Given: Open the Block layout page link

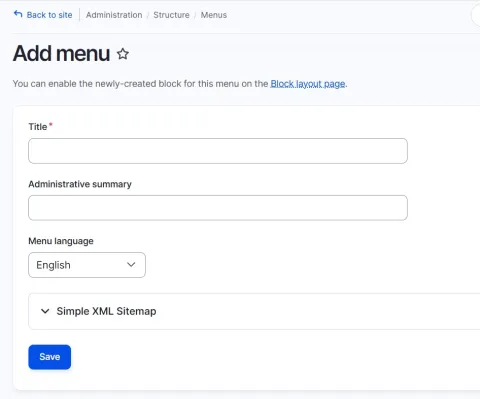Looking at the screenshot, I should [308, 84].
